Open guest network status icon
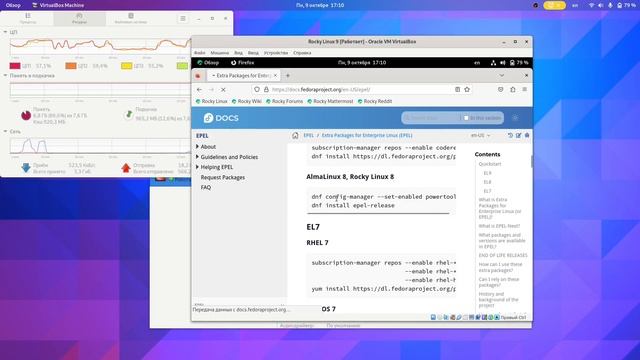 pos(493,63)
